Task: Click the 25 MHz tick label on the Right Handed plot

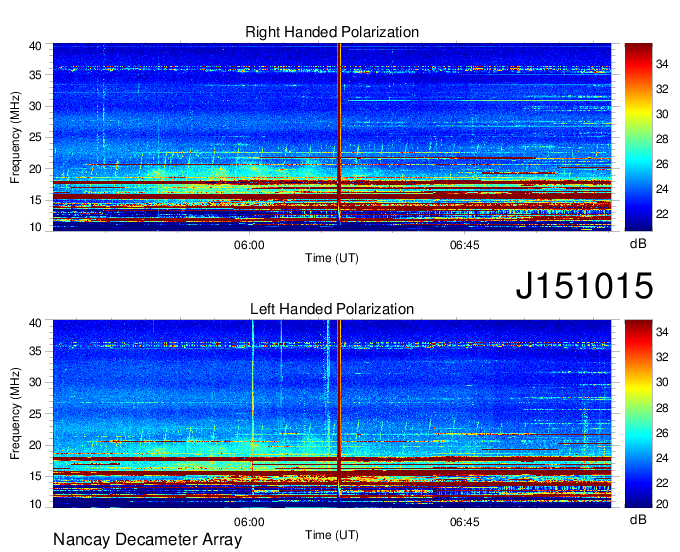Action: click(x=35, y=137)
